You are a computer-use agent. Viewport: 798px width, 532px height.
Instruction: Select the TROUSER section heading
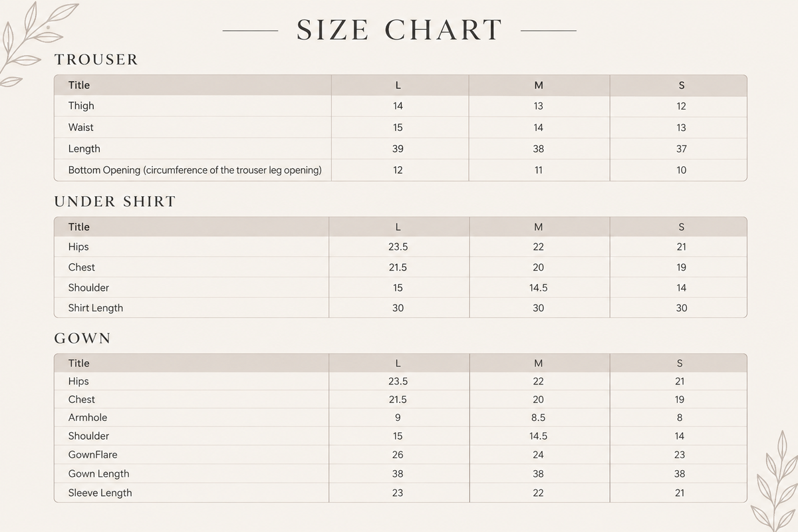96,60
